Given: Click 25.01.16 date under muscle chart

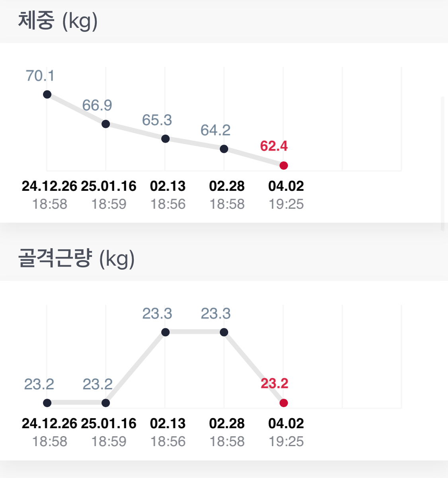Looking at the screenshot, I should pyautogui.click(x=109, y=423).
